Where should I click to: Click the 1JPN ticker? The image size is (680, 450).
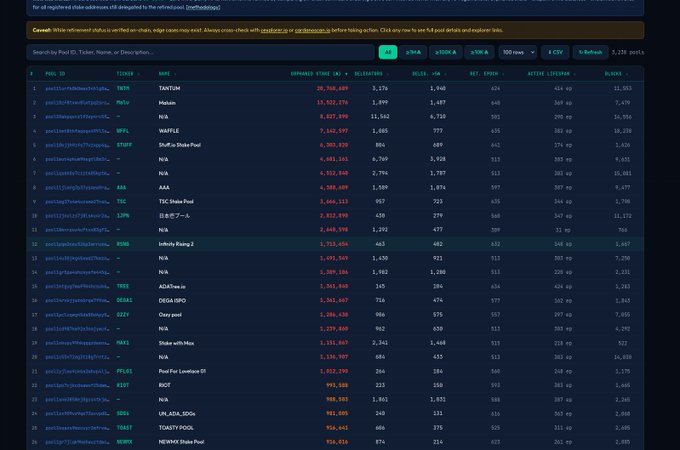tap(123, 215)
